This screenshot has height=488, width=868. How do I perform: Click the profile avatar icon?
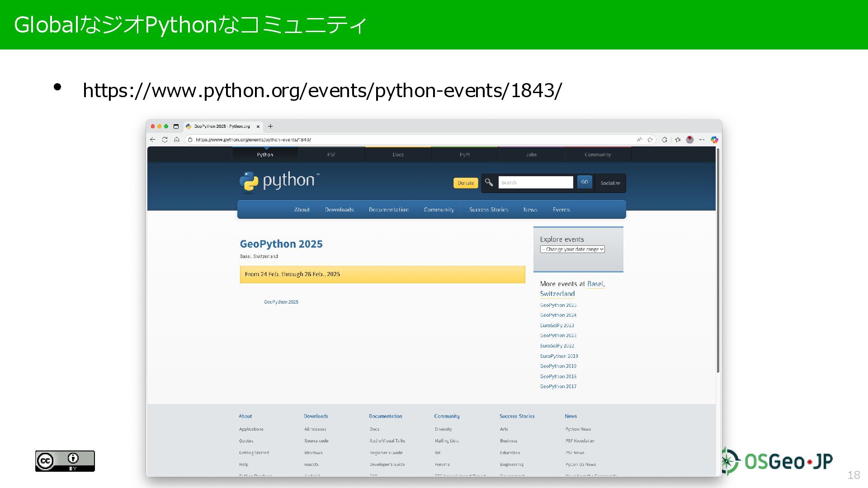click(x=690, y=140)
